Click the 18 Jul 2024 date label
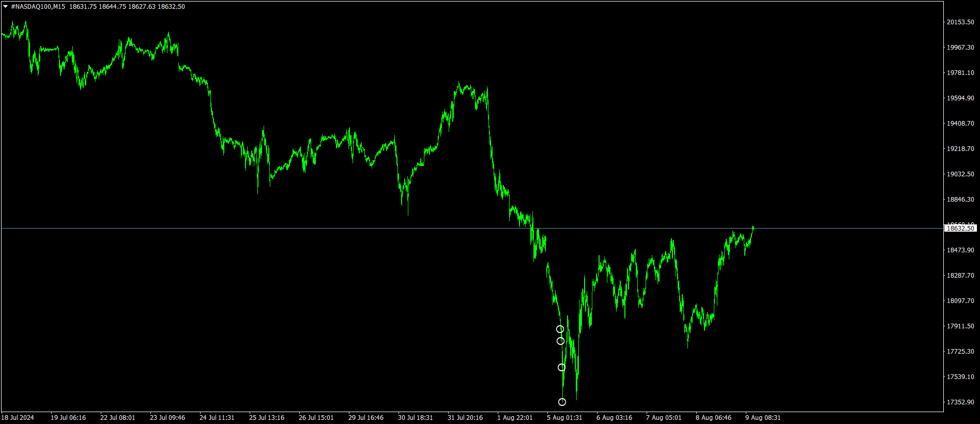 click(18, 418)
